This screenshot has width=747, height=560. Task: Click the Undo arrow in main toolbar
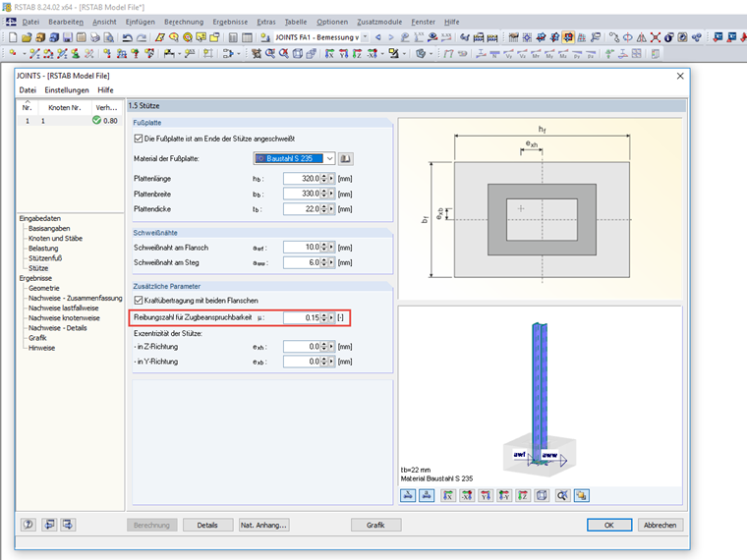[x=127, y=37]
